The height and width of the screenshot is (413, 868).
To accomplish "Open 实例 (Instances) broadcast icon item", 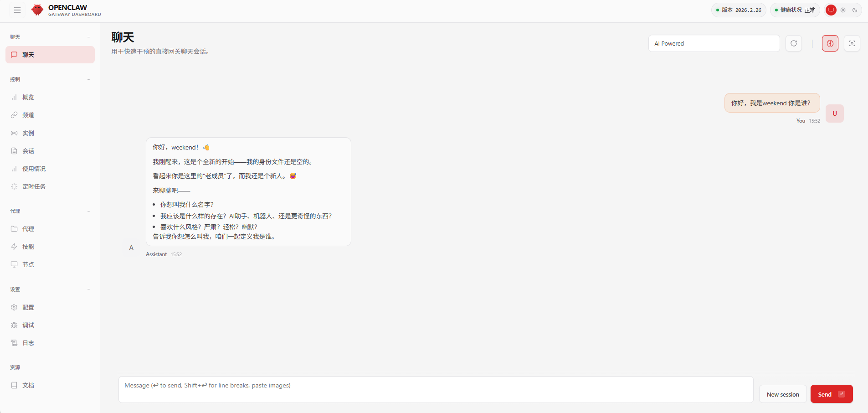I will click(x=28, y=133).
